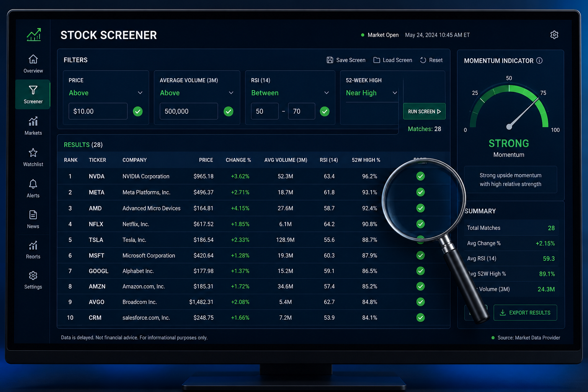
Task: Sort by the RSI (14) column header
Action: 329,160
